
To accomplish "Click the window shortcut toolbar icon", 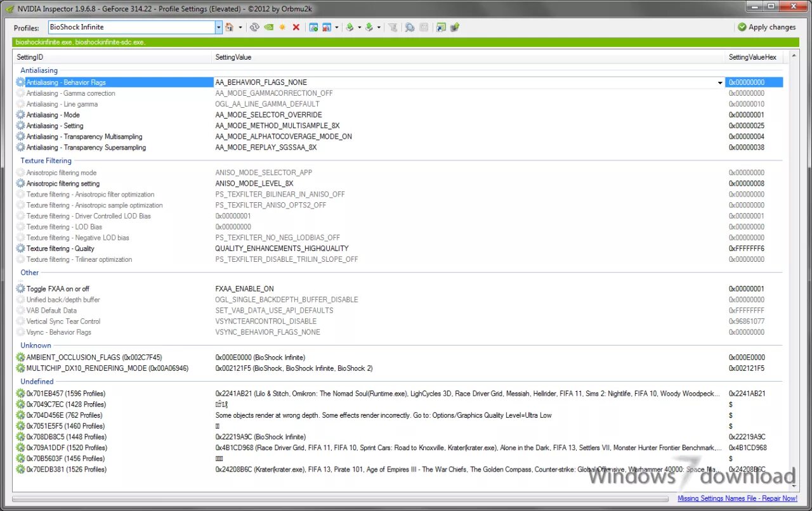I will coord(441,27).
